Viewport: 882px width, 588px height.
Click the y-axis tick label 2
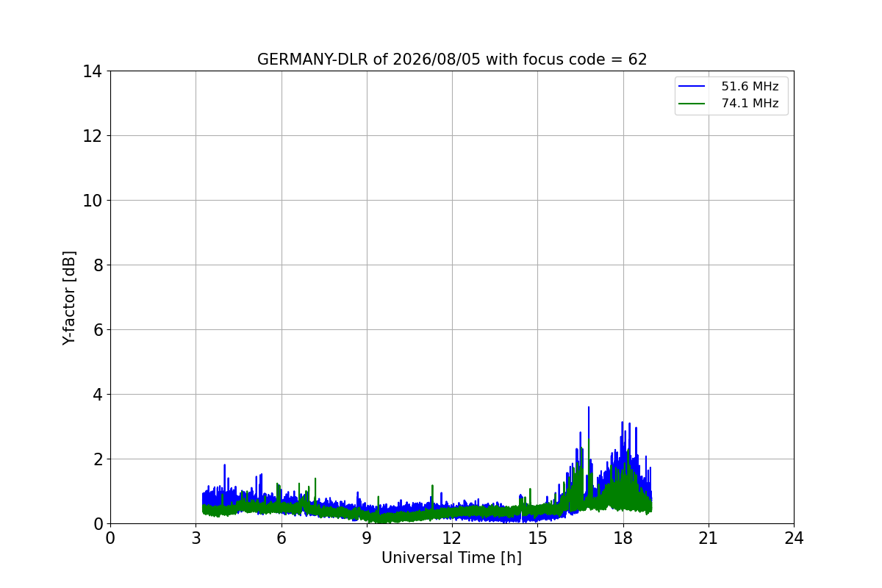(97, 459)
